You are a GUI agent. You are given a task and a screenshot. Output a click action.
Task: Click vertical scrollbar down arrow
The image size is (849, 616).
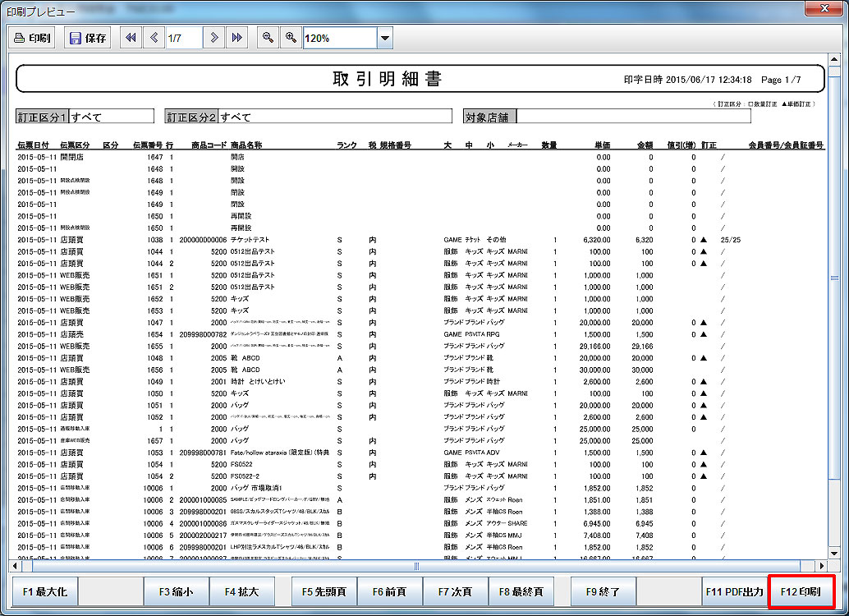coord(834,554)
